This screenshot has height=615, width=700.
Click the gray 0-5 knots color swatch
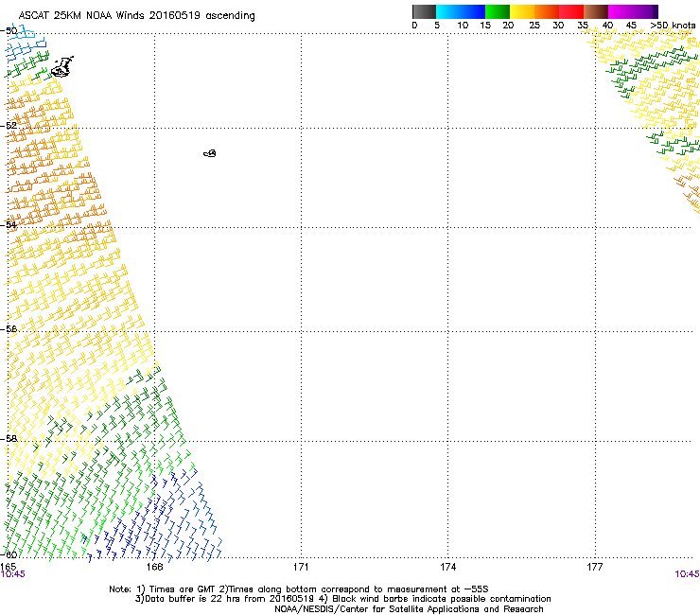coord(424,11)
